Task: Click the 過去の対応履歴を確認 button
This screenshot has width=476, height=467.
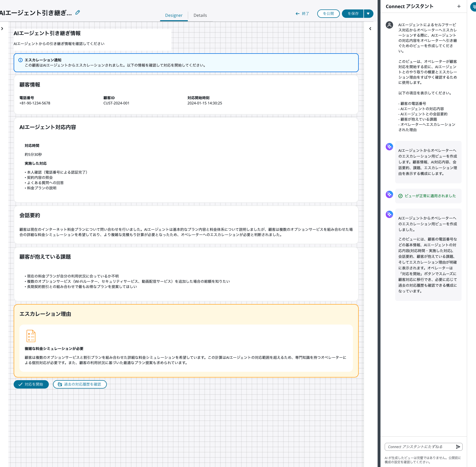Action: [x=80, y=384]
